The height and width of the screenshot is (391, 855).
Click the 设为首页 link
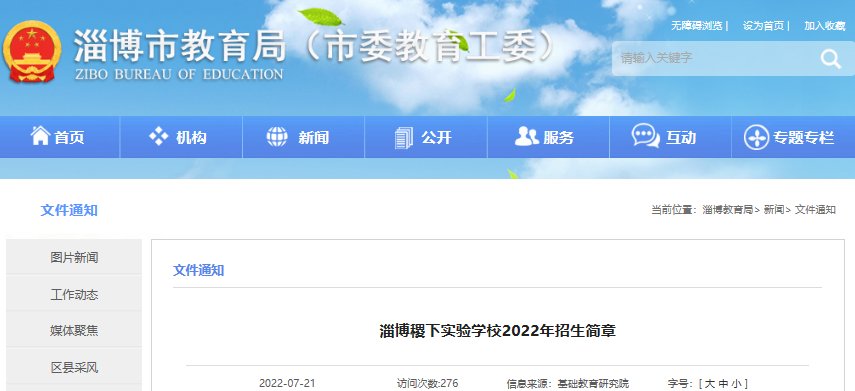tap(763, 26)
